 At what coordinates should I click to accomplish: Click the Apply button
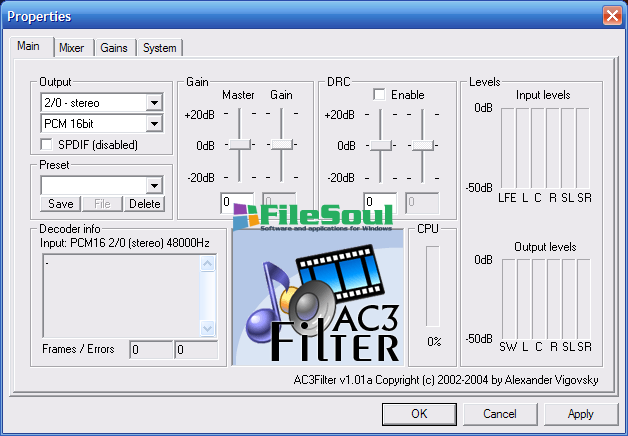pyautogui.click(x=580, y=413)
